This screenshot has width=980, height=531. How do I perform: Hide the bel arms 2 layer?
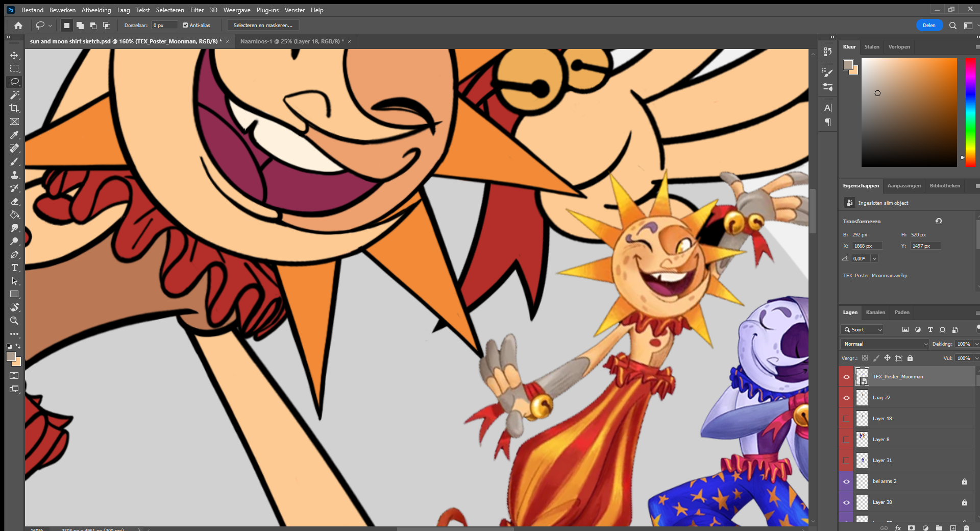click(846, 481)
